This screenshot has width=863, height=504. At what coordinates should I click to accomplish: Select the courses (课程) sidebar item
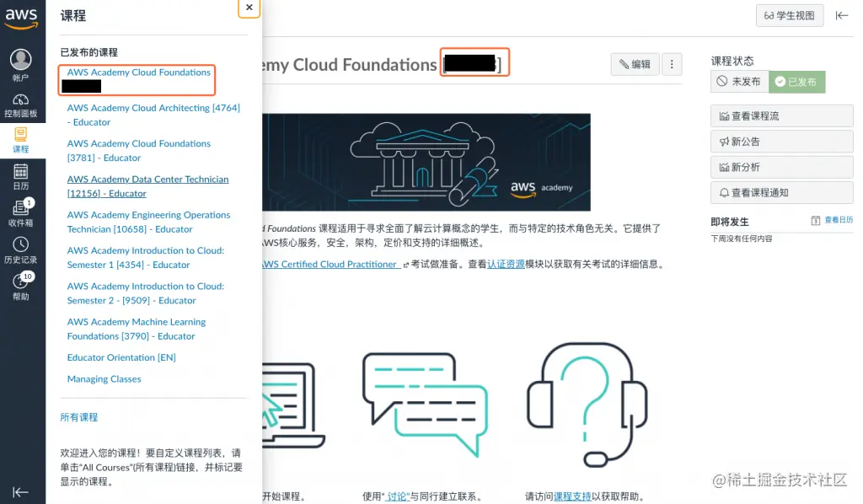tap(21, 140)
